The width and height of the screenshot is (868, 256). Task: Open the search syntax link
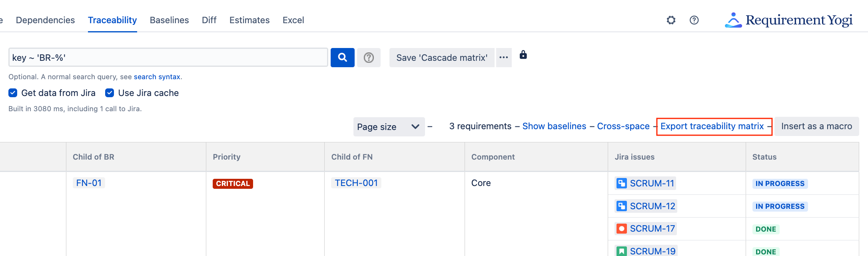pos(157,77)
